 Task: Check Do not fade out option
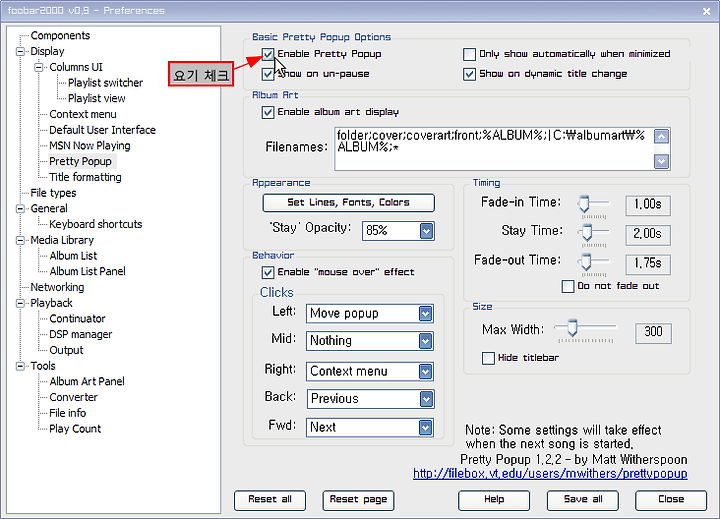click(568, 286)
